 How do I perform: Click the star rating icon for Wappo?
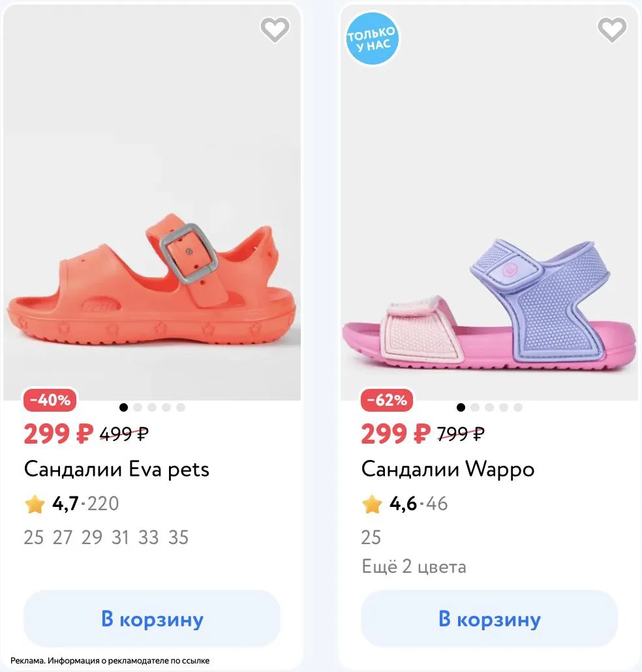click(x=372, y=504)
